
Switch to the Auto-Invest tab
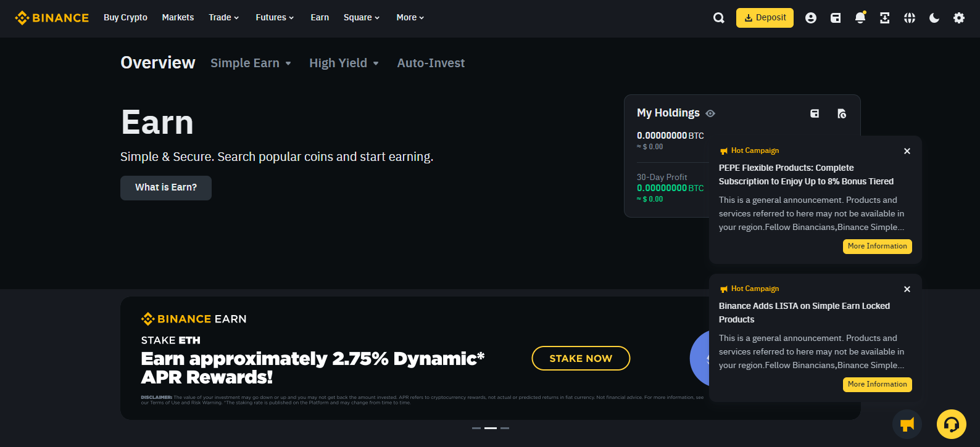click(431, 63)
